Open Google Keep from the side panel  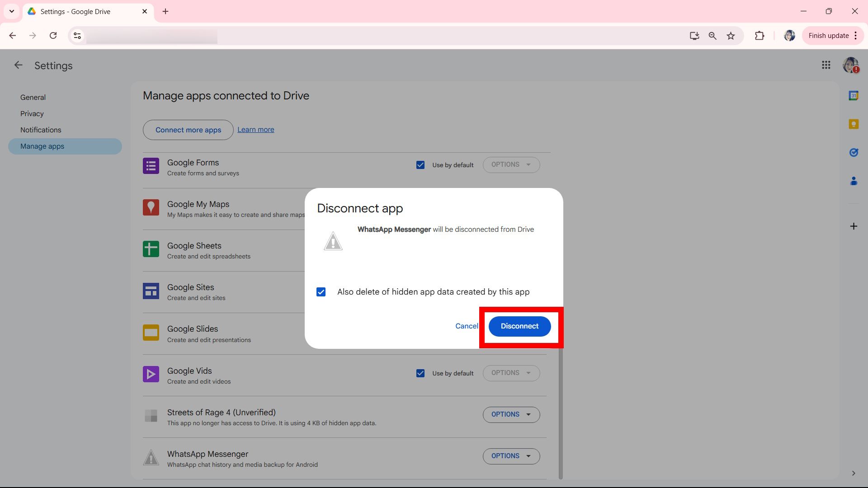[854, 124]
